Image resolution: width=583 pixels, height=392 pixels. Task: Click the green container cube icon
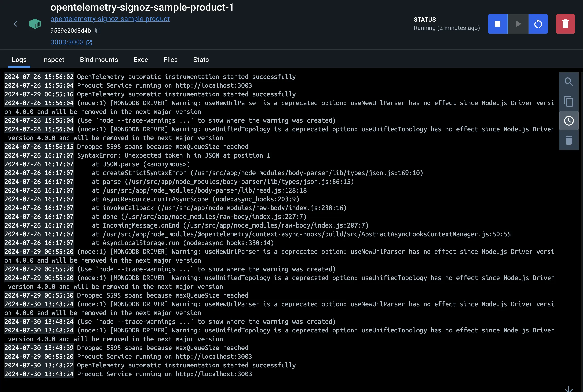35,24
